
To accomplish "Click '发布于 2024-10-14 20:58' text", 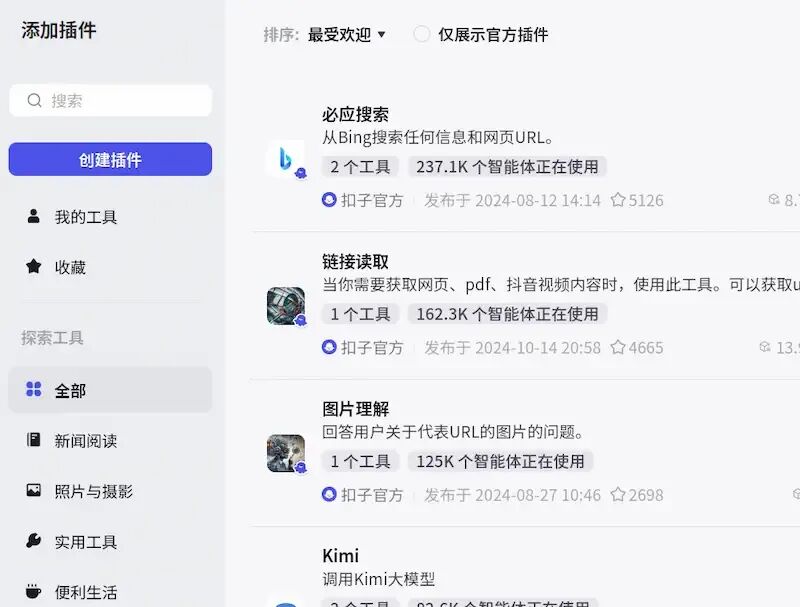I will tap(512, 347).
